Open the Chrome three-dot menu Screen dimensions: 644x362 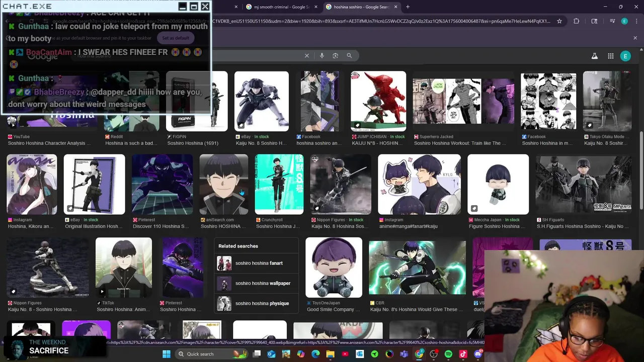click(x=635, y=21)
